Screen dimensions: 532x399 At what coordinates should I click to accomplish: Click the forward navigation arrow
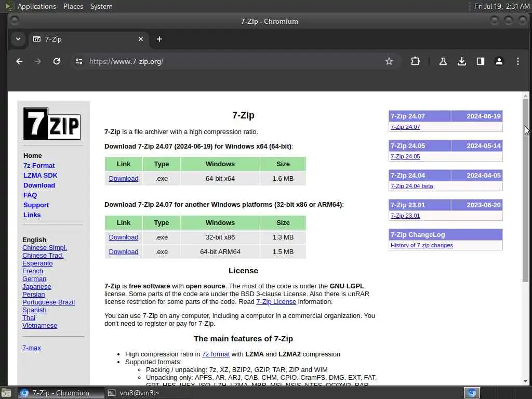tap(37, 61)
